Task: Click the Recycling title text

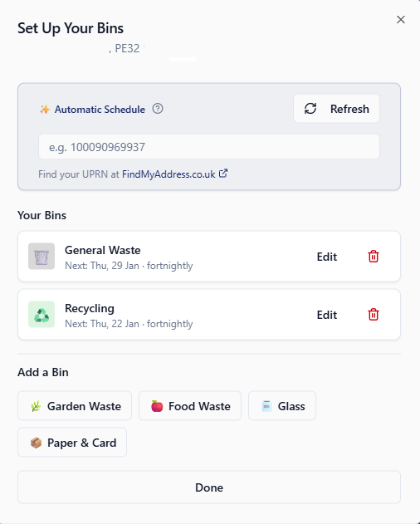Action: pyautogui.click(x=90, y=308)
